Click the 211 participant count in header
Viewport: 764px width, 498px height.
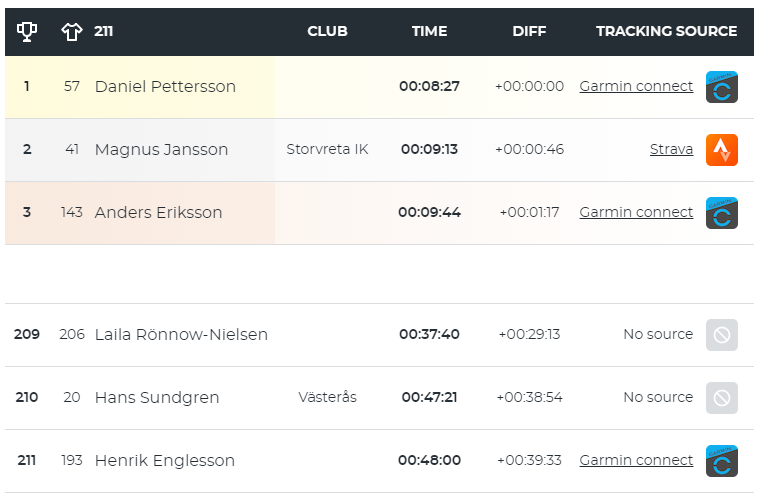coord(103,31)
